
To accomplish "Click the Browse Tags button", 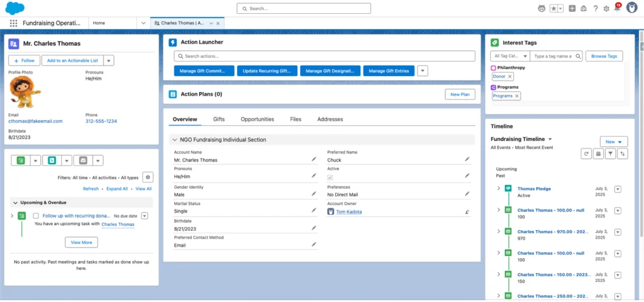I will click(604, 56).
